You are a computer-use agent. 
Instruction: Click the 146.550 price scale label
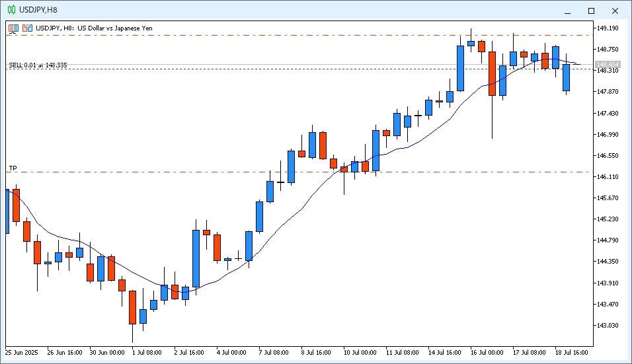(608, 155)
